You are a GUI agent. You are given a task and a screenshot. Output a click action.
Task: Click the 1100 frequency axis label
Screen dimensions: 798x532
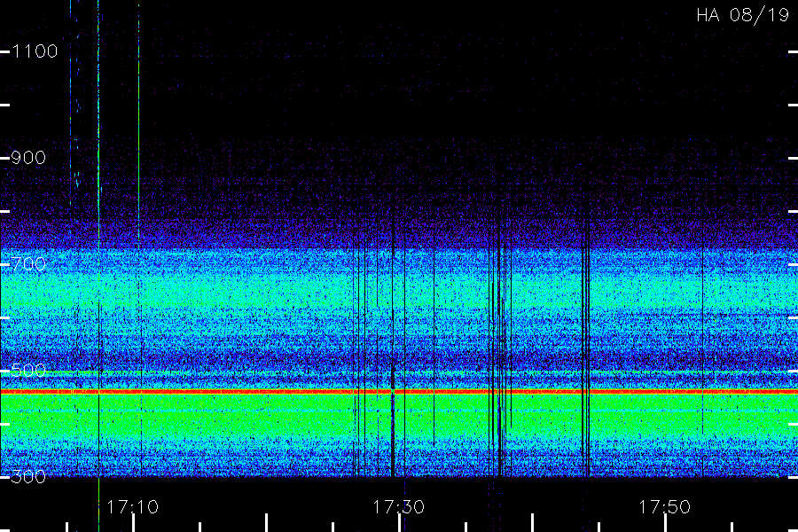tap(35, 51)
